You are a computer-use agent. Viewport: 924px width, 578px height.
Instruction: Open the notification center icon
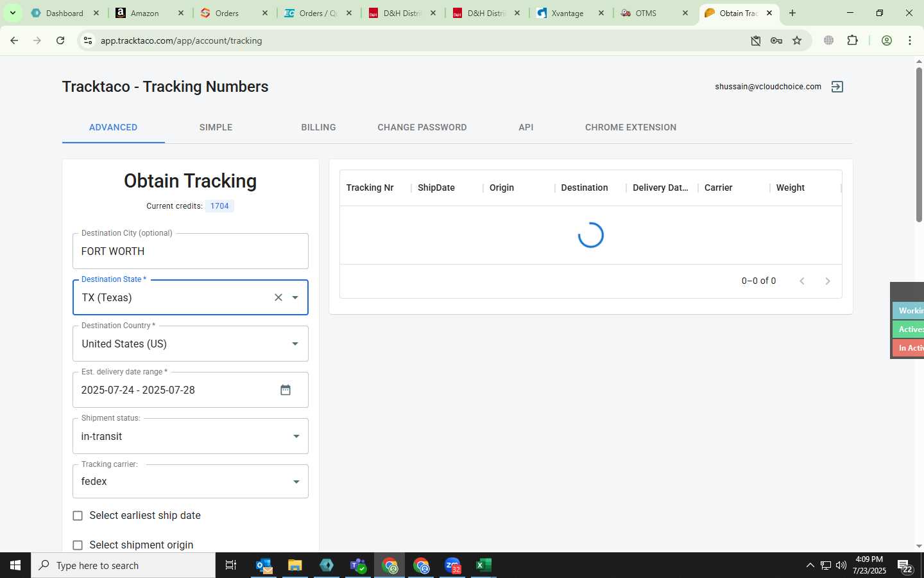click(x=905, y=566)
